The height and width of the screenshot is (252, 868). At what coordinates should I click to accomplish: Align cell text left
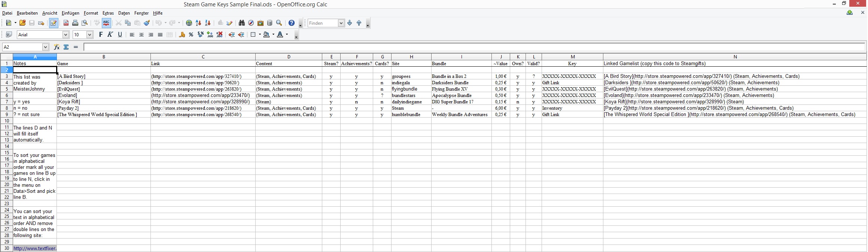[x=132, y=35]
